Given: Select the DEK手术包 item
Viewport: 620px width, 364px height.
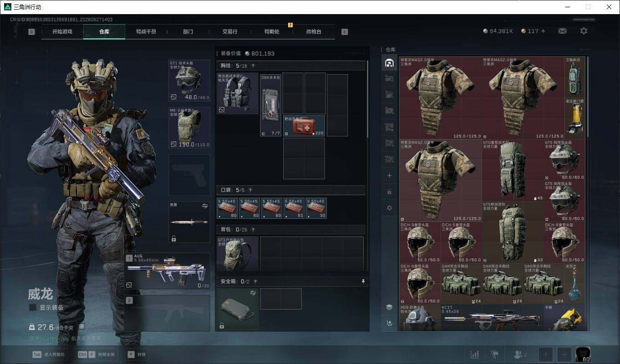Looking at the screenshot, I should (271, 105).
